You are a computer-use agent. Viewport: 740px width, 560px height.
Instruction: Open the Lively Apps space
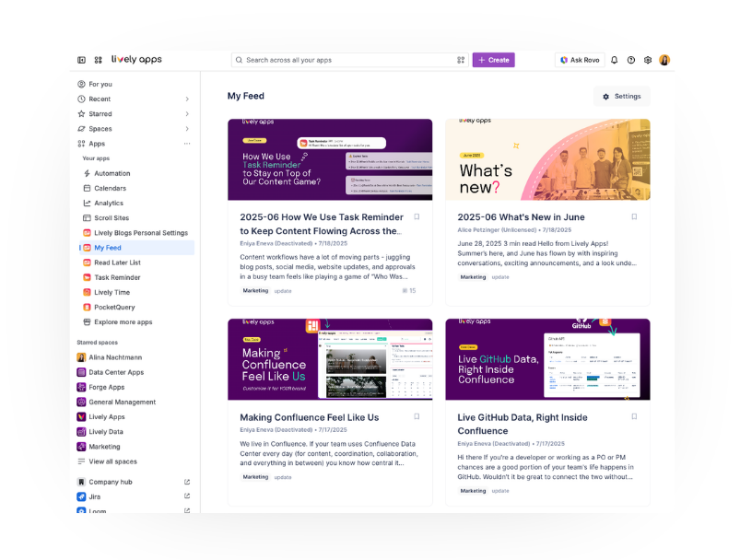[x=135, y=416]
